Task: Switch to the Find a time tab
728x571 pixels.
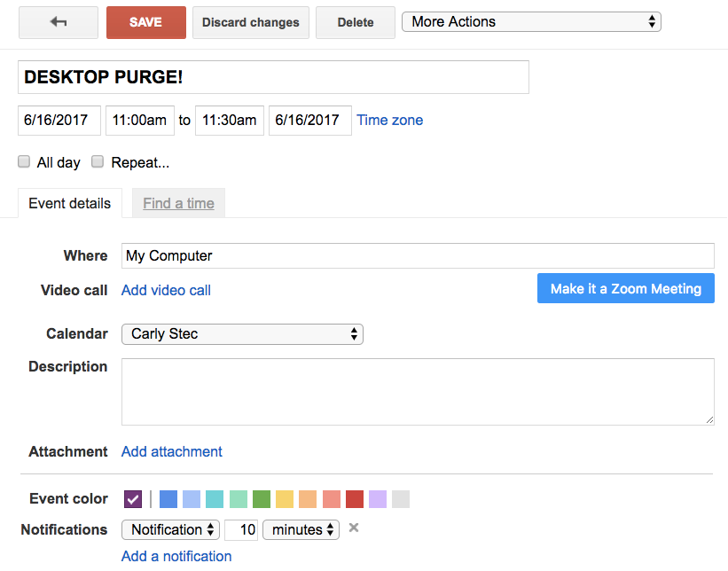Action: tap(178, 203)
